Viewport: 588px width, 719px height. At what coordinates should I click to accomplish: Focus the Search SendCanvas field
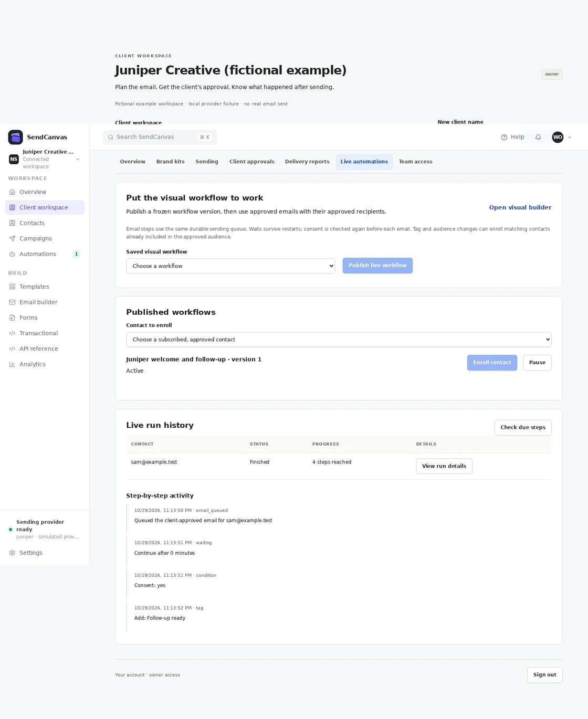(x=160, y=137)
